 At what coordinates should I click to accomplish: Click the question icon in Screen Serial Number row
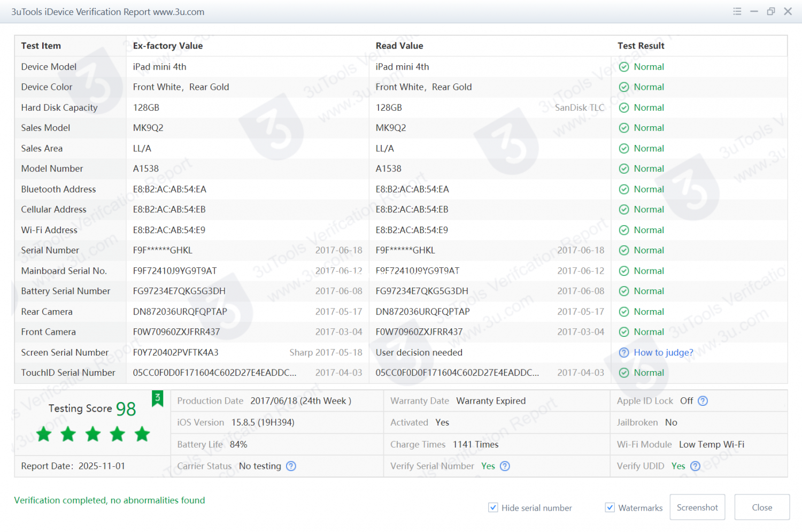pyautogui.click(x=623, y=353)
